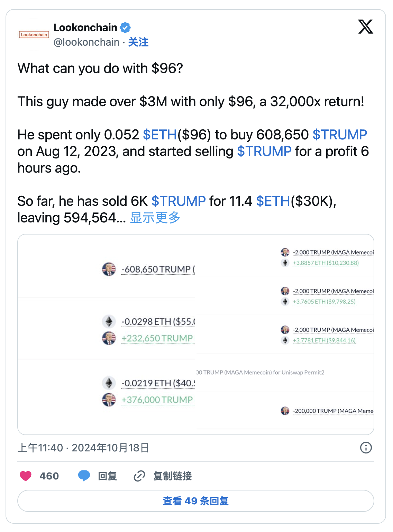Click the copy link chain icon
Viewport: 393px width, 532px height.
[x=139, y=476]
